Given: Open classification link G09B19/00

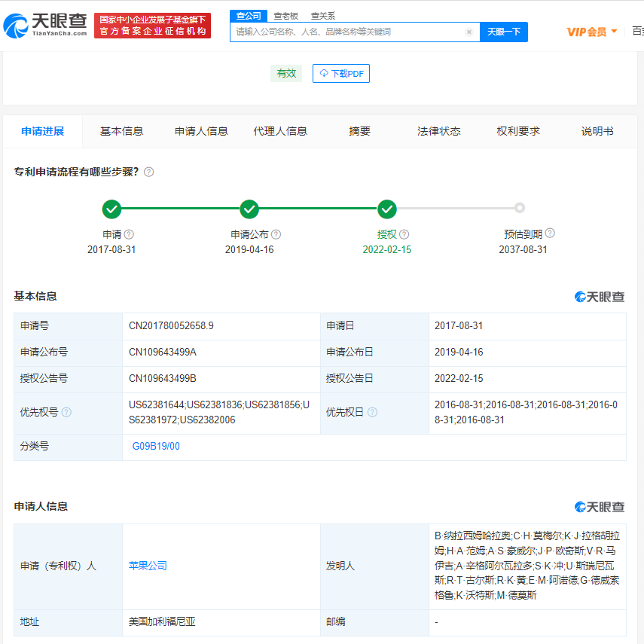Looking at the screenshot, I should click(156, 447).
